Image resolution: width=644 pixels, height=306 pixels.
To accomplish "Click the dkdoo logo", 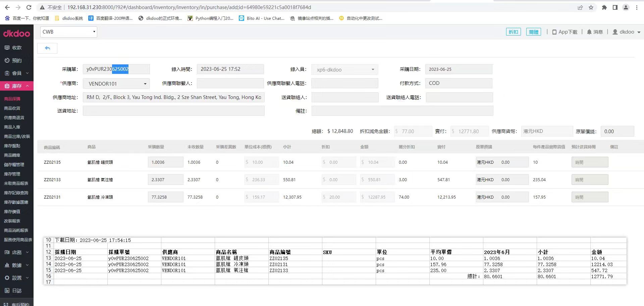I will click(x=16, y=33).
